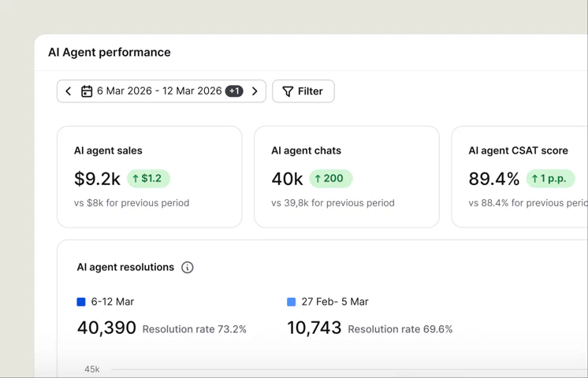588x378 pixels.
Task: Click 'vs 39,8k for previous period'
Action: [333, 203]
